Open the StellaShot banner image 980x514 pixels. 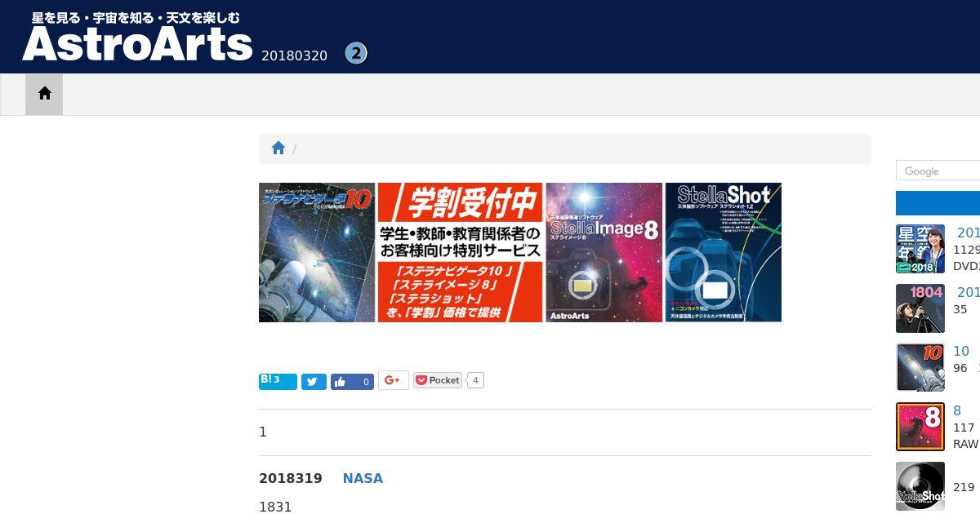click(x=723, y=252)
